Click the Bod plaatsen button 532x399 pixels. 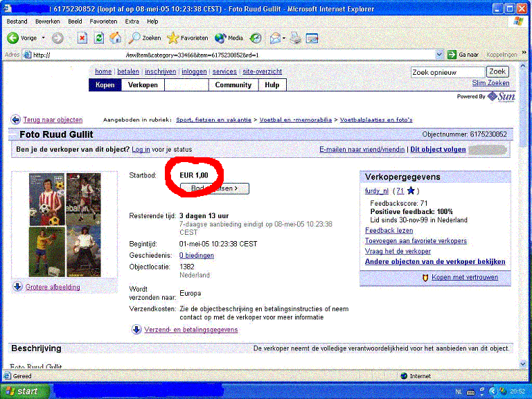point(215,188)
